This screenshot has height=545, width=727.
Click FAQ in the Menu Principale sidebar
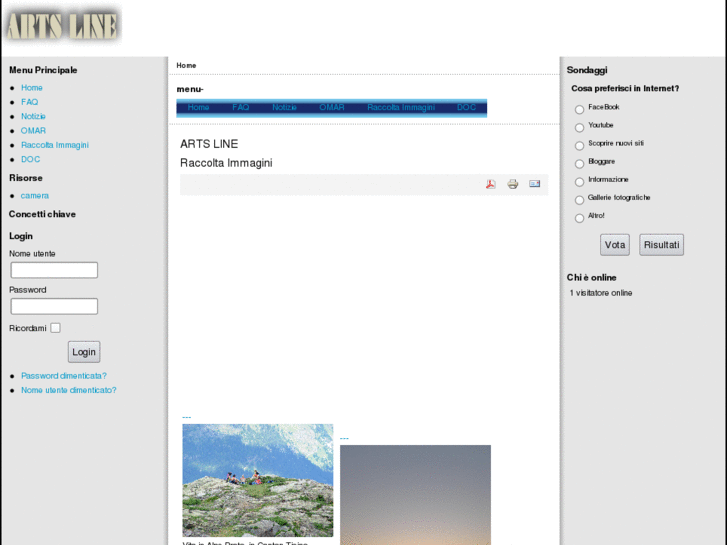coord(30,102)
